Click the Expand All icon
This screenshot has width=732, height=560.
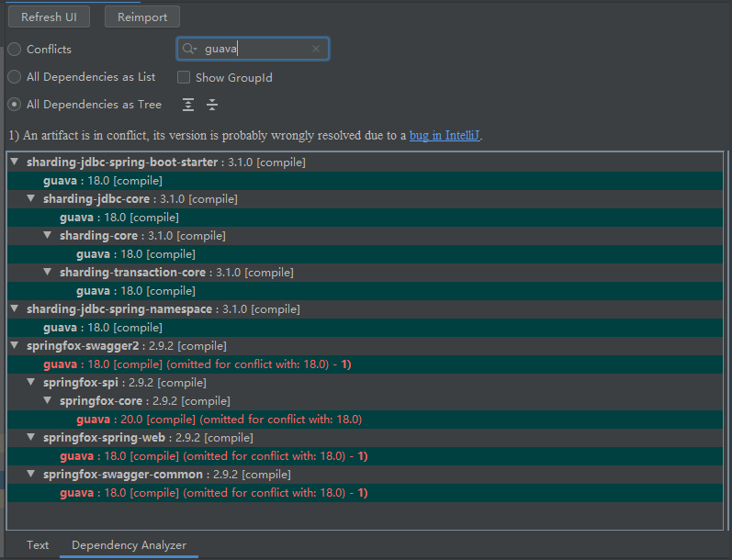click(188, 105)
